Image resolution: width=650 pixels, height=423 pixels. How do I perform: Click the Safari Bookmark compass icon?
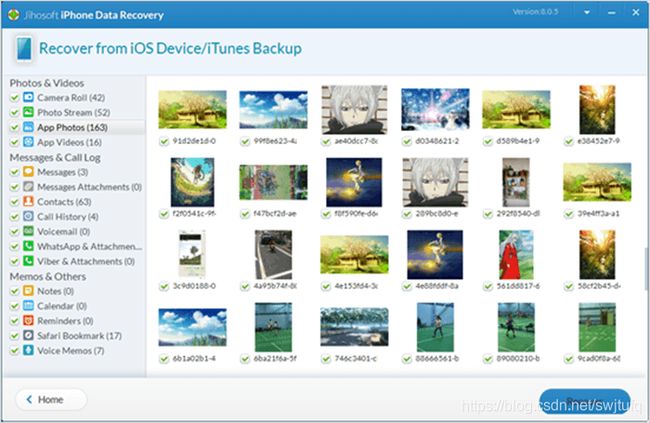[28, 335]
